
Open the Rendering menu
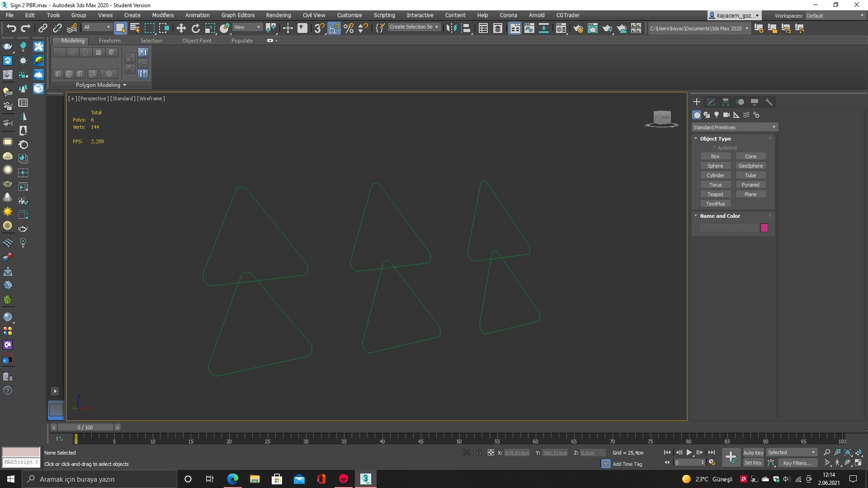(278, 15)
